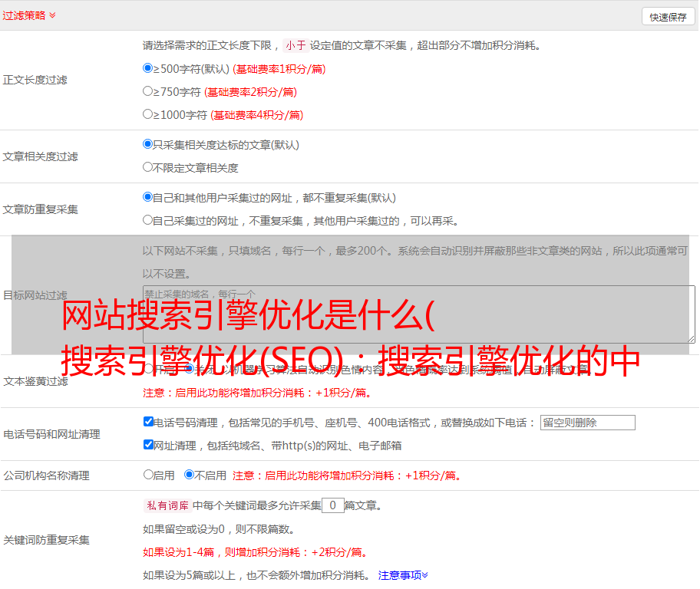The width and height of the screenshot is (700, 589).
Task: Choose 不限定文章相关度 radio option
Action: [x=148, y=167]
